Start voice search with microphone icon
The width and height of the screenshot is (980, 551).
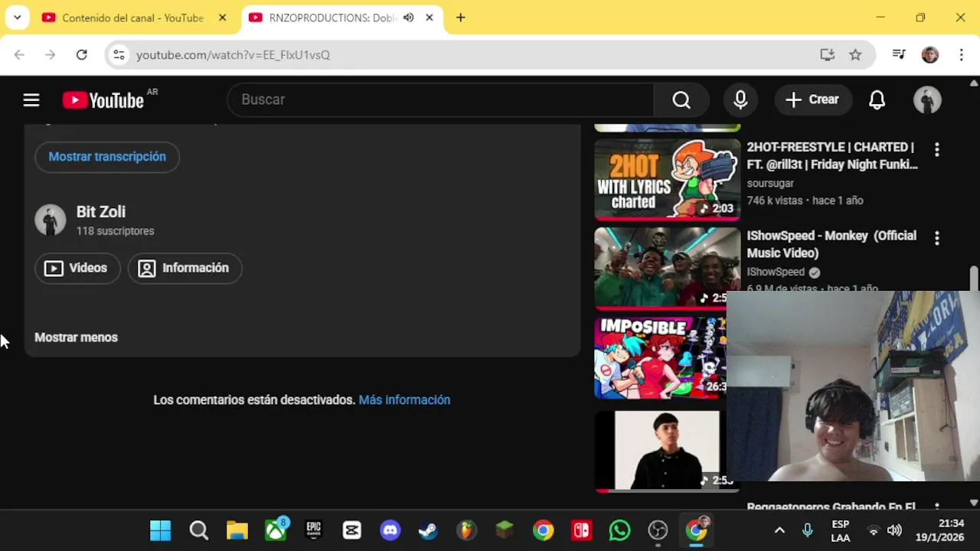[x=740, y=99]
